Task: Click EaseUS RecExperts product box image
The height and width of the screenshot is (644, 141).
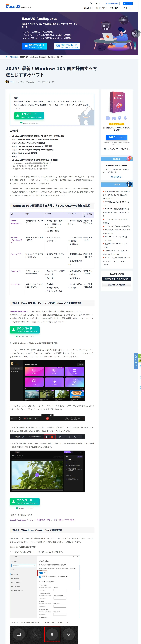Action: pyautogui.click(x=117, y=103)
